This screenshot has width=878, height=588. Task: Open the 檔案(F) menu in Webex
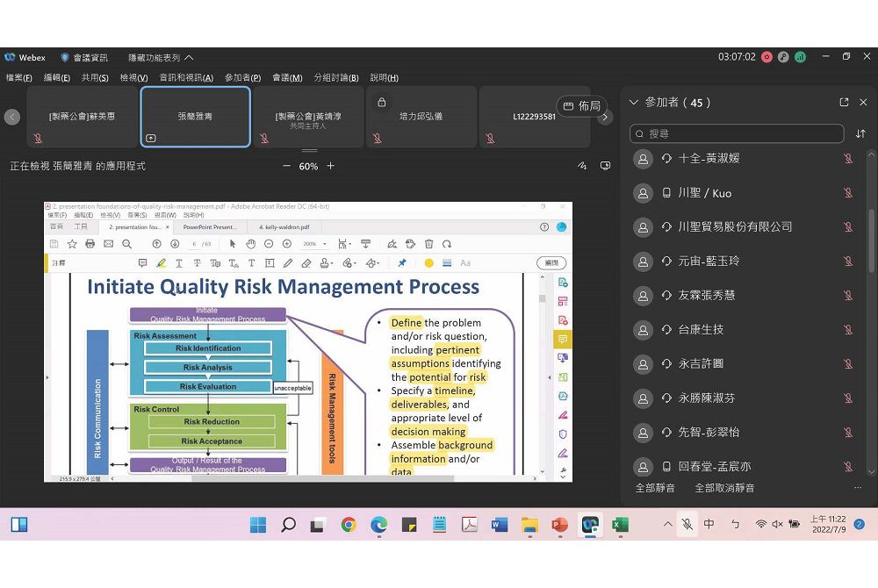[x=18, y=78]
